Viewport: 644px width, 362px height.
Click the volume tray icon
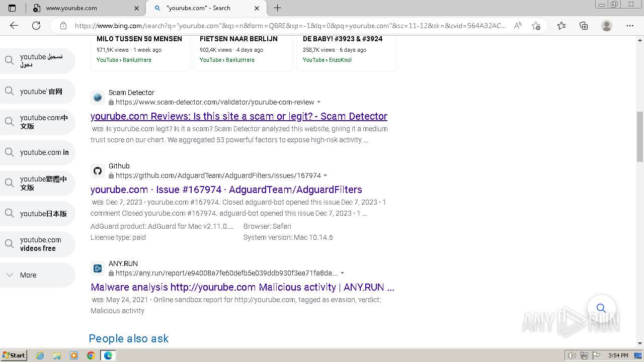572,355
